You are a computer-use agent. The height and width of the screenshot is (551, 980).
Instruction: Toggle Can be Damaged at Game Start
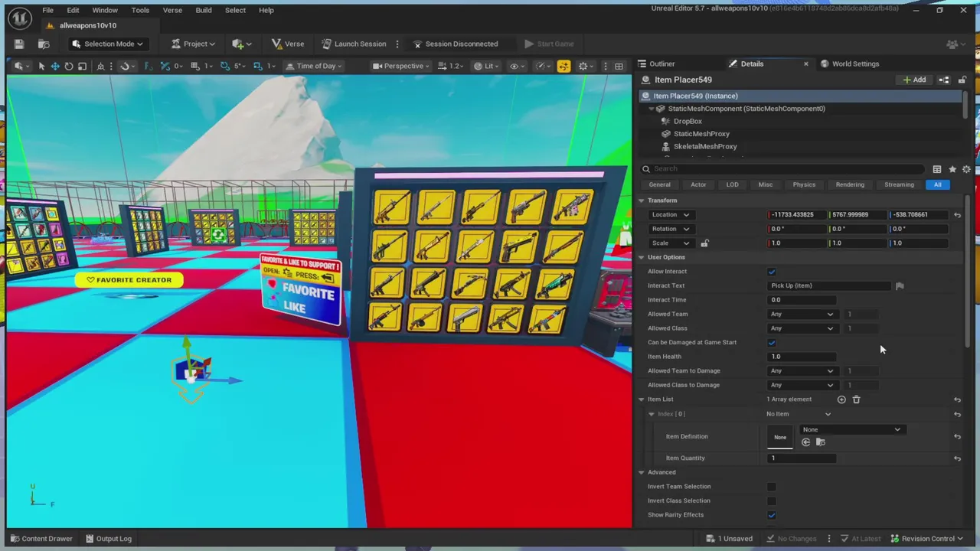tap(772, 343)
